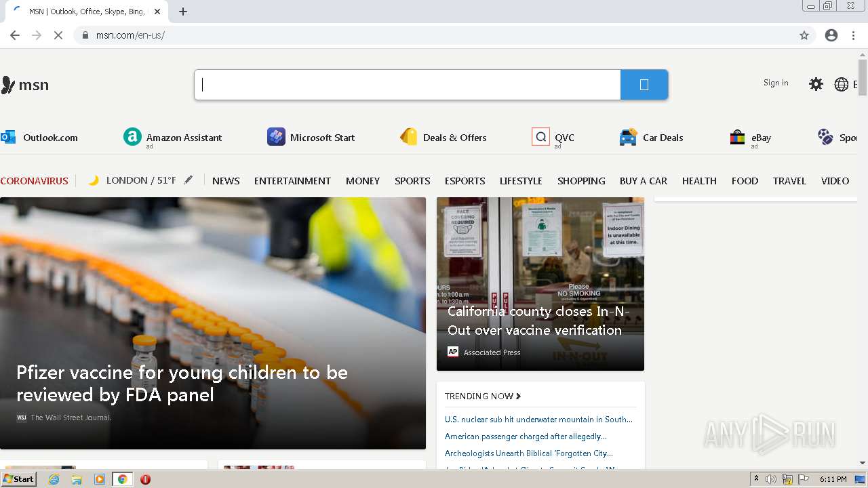Viewport: 868px width, 488px height.
Task: Open American passenger charged trending link
Action: point(526,436)
